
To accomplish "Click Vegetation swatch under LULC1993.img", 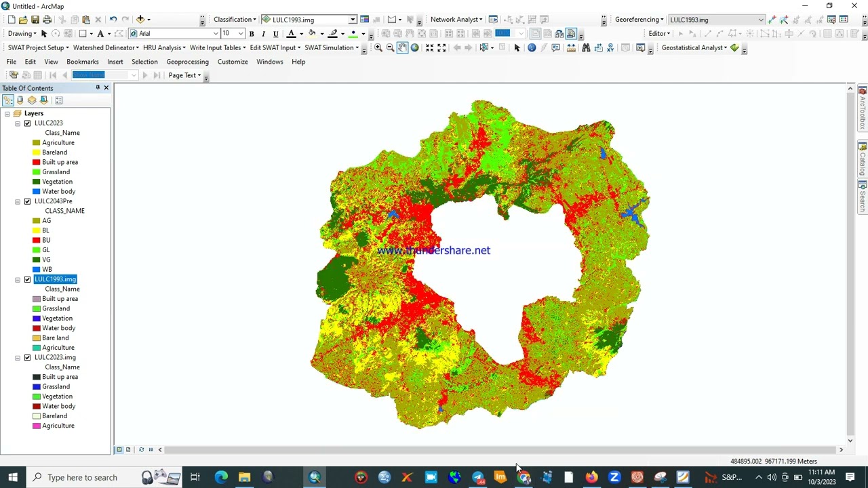I will (x=36, y=319).
